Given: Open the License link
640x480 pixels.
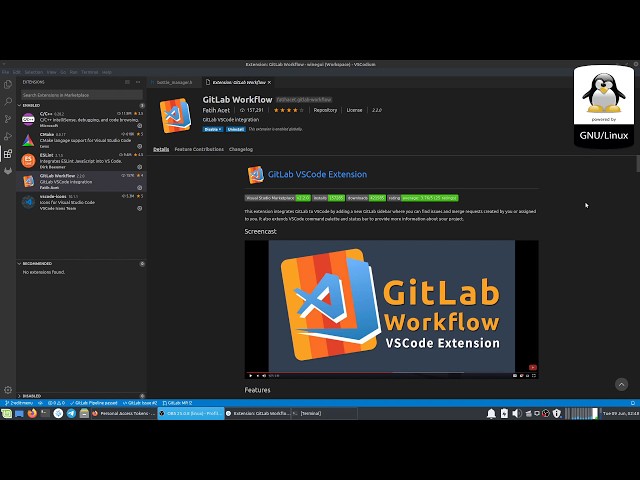Looking at the screenshot, I should click(354, 110).
